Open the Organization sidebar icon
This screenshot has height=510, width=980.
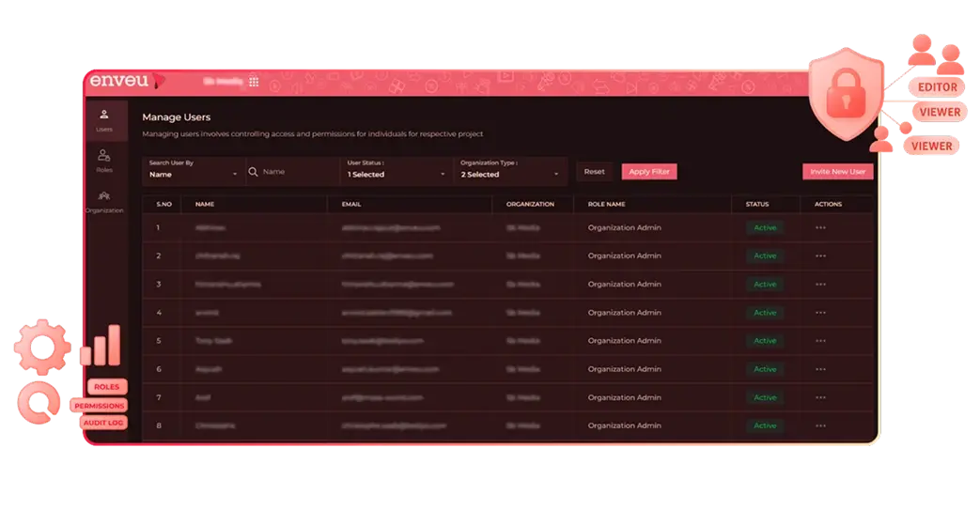[x=104, y=201]
